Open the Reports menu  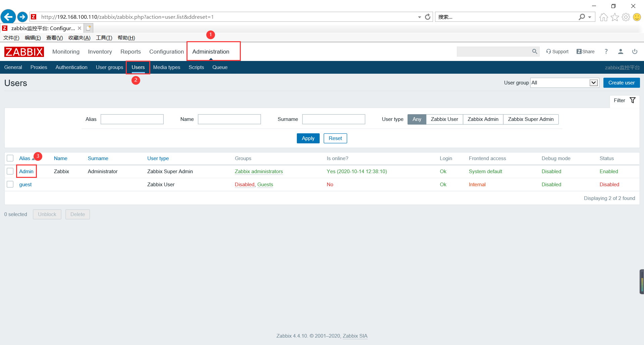click(130, 52)
